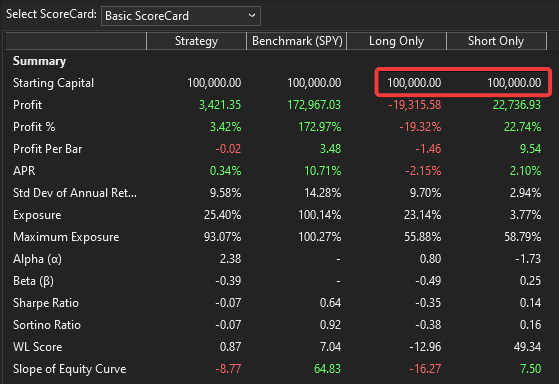Click Strategy Std Dev value 9.58%
This screenshot has width=559, height=384.
coord(226,193)
